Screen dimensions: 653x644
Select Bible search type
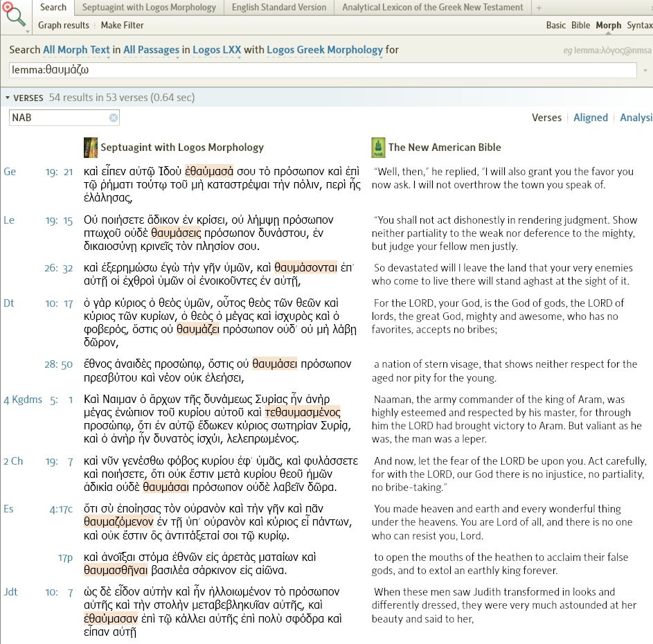click(x=580, y=26)
